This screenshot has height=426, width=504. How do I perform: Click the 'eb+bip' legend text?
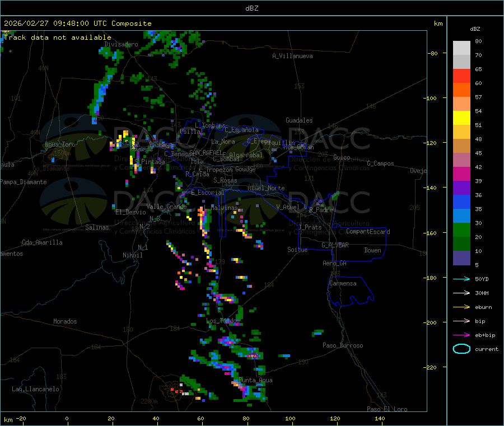(485, 335)
